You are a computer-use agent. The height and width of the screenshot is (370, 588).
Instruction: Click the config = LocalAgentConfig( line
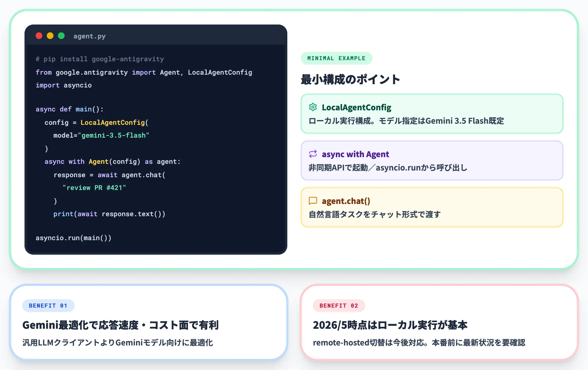point(97,123)
